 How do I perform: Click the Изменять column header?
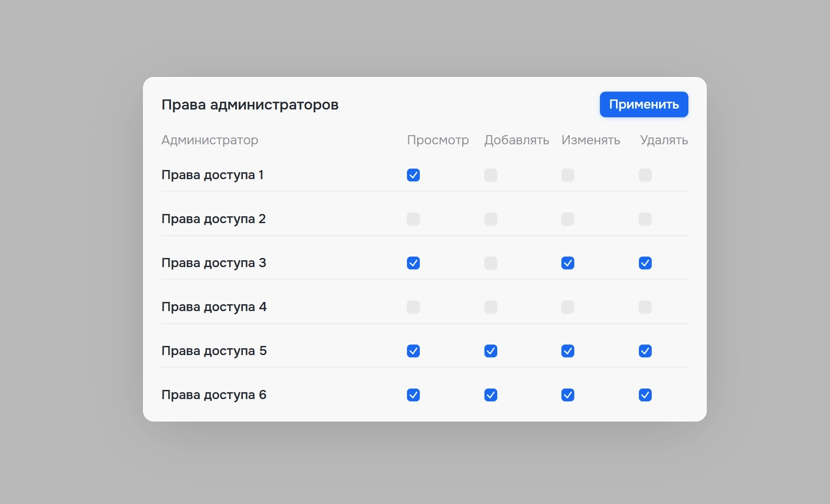coord(591,140)
